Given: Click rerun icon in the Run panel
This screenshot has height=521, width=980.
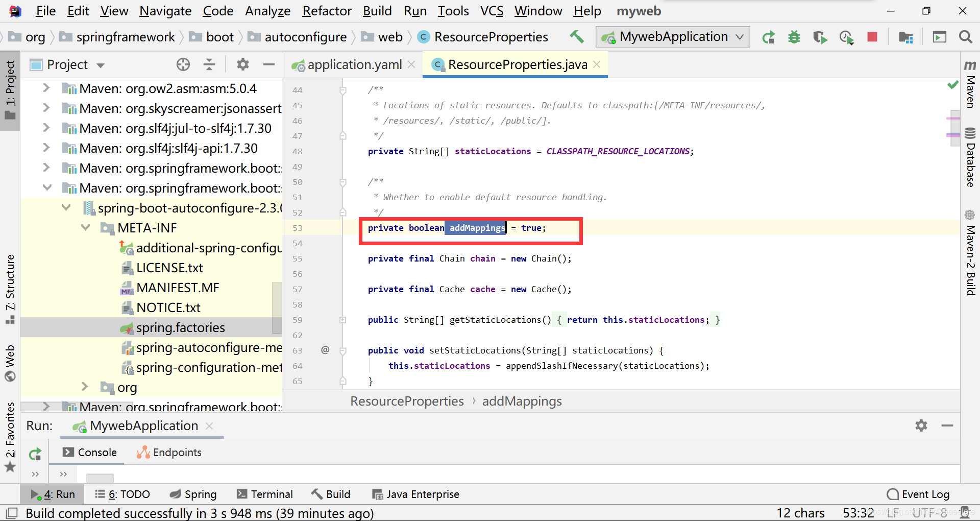Looking at the screenshot, I should (x=35, y=454).
